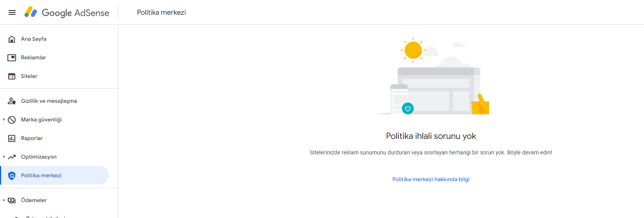Click the Google AdSense title text
The image size is (644, 218).
(75, 12)
